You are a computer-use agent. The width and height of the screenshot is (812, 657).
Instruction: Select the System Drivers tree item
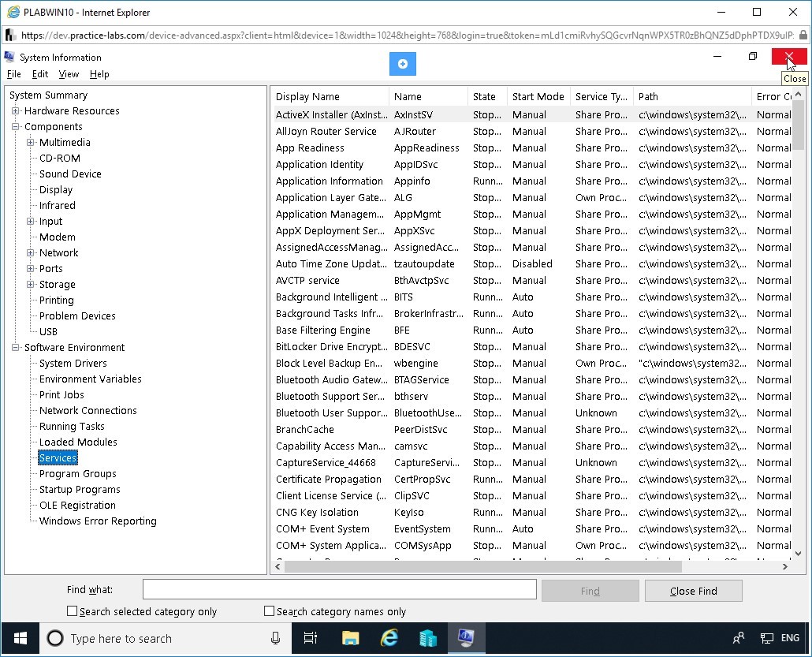pyautogui.click(x=73, y=364)
